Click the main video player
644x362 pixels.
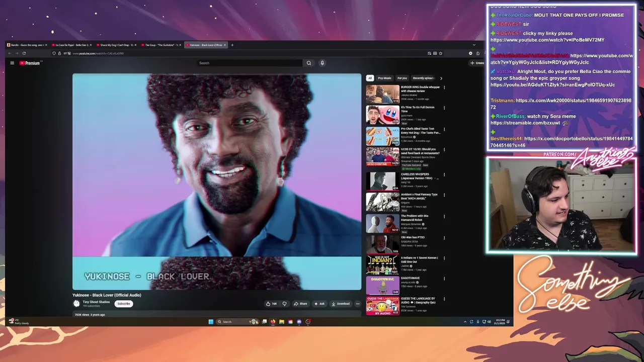click(217, 182)
